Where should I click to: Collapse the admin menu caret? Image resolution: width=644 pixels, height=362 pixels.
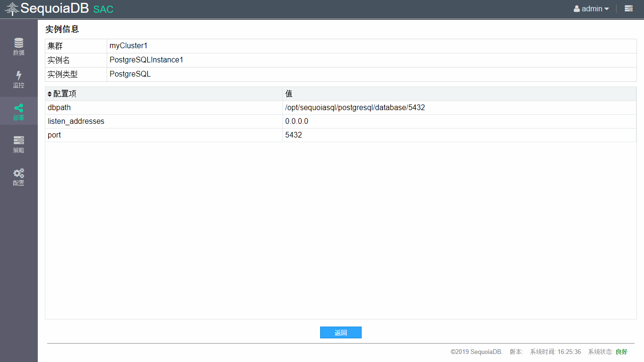click(607, 8)
